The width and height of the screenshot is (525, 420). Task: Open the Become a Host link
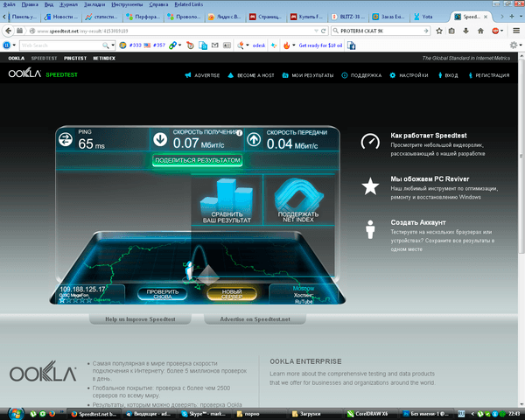point(251,75)
